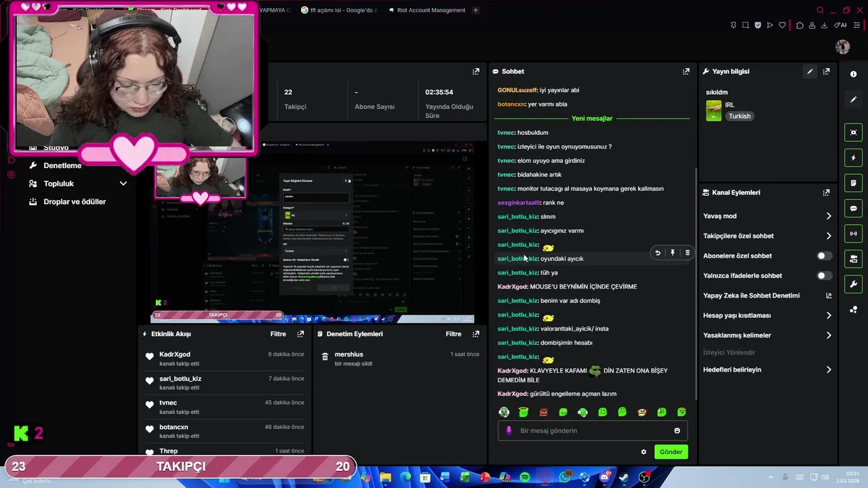Reply to the hovered sari_botlu_kiz message
This screenshot has width=868, height=488.
pyautogui.click(x=657, y=253)
